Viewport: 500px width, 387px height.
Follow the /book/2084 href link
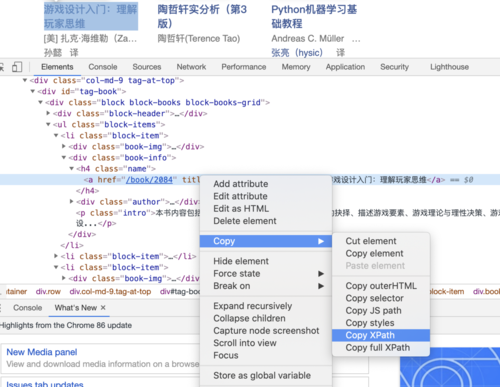pyautogui.click(x=149, y=180)
